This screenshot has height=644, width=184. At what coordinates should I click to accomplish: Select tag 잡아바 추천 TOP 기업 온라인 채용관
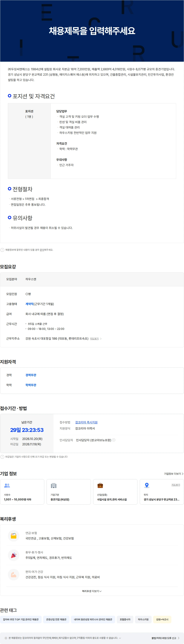point(21,619)
